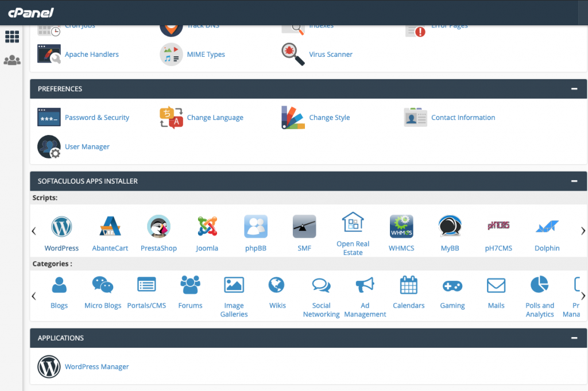The image size is (588, 391).
Task: Click the Categories : label
Action: click(x=52, y=264)
